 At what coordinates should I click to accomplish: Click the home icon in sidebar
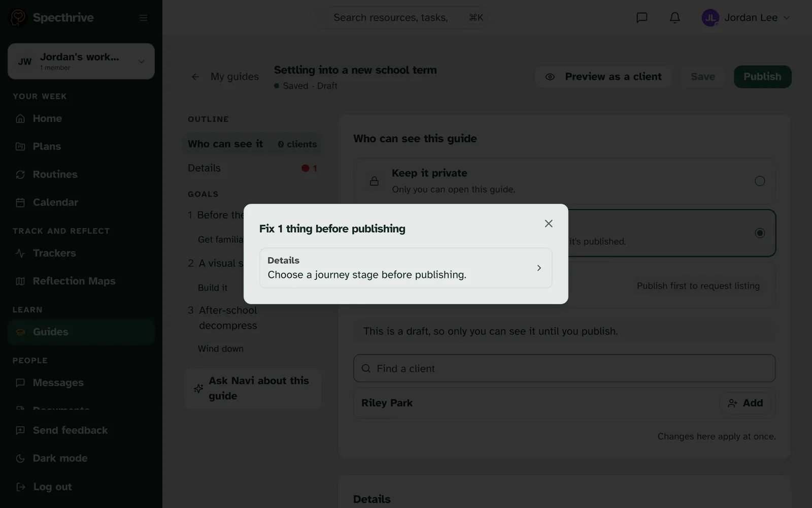pos(20,118)
